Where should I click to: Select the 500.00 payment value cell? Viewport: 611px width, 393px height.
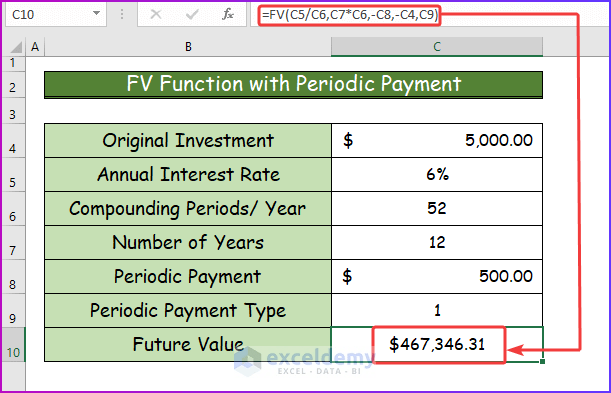(437, 276)
